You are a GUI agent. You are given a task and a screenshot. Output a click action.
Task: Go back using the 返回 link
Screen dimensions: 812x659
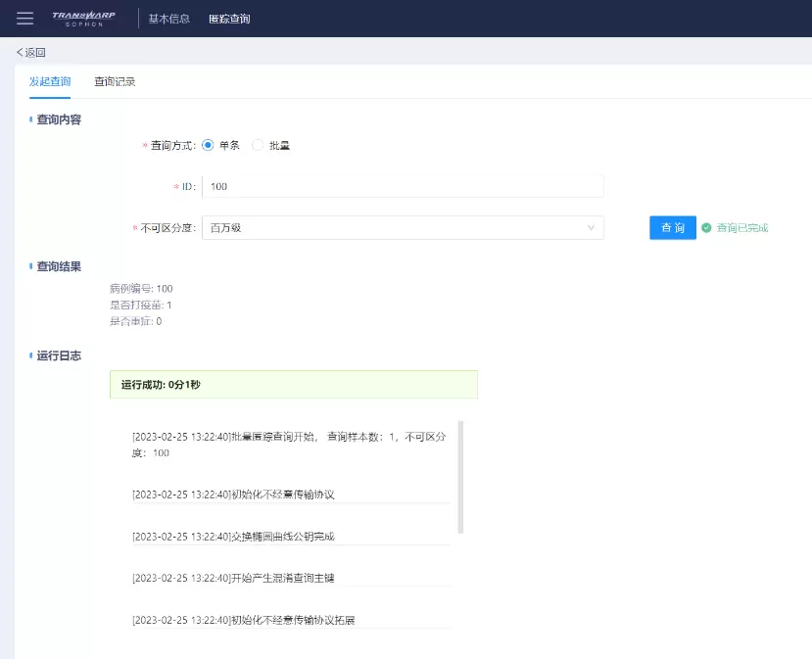click(31, 53)
